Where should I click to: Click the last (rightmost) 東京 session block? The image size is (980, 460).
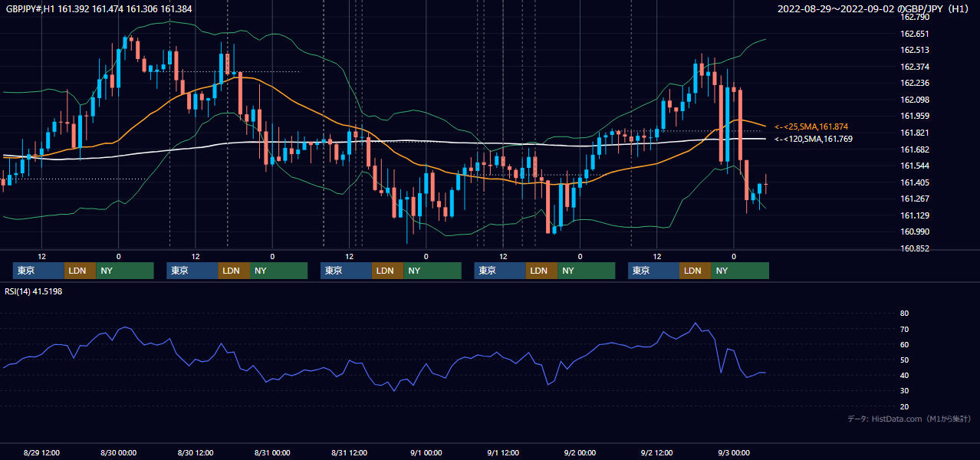click(x=653, y=271)
